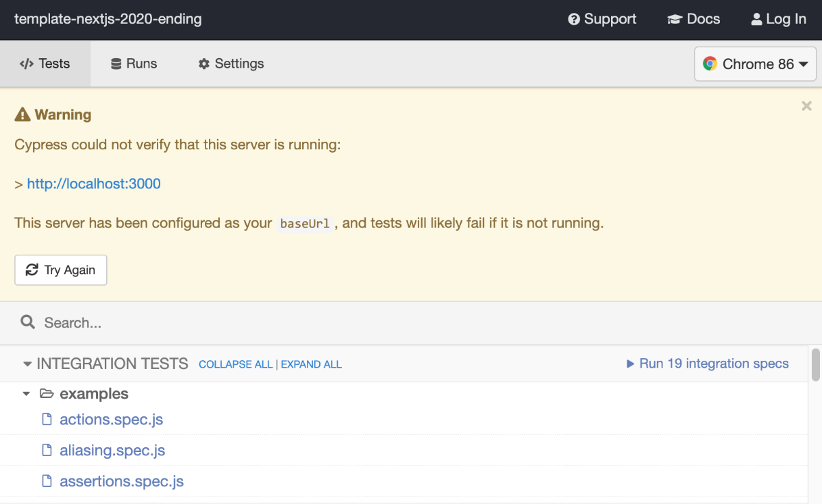Click the examples folder icon

[47, 394]
